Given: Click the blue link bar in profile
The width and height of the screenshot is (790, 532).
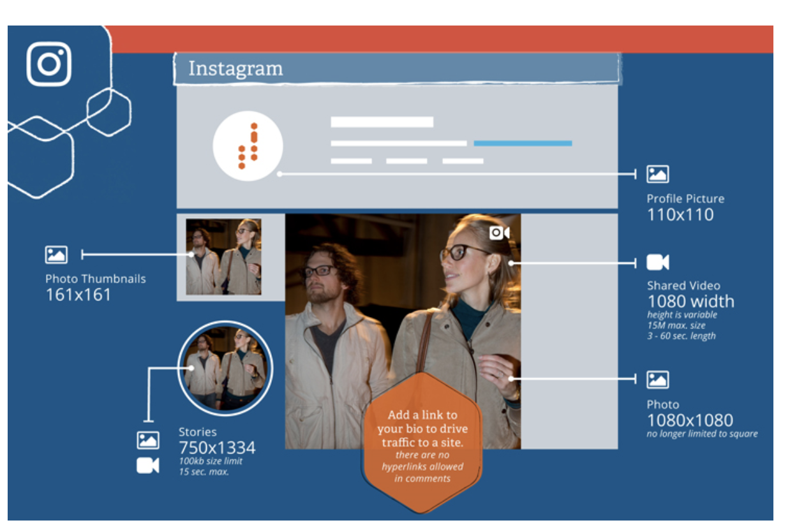Looking at the screenshot, I should tap(523, 144).
